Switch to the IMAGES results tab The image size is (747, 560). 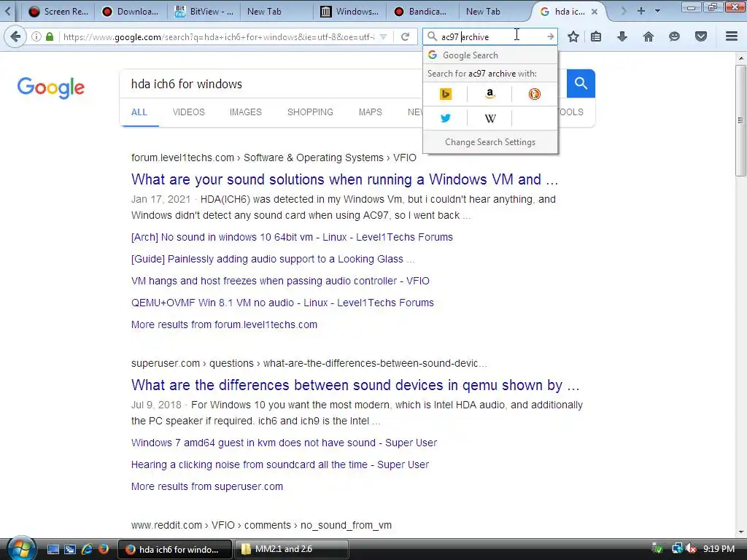[245, 112]
